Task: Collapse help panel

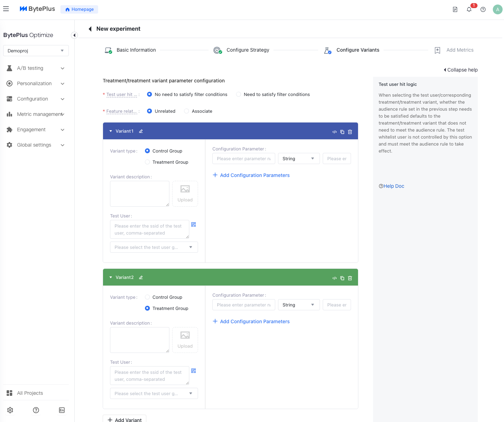Action: (461, 70)
